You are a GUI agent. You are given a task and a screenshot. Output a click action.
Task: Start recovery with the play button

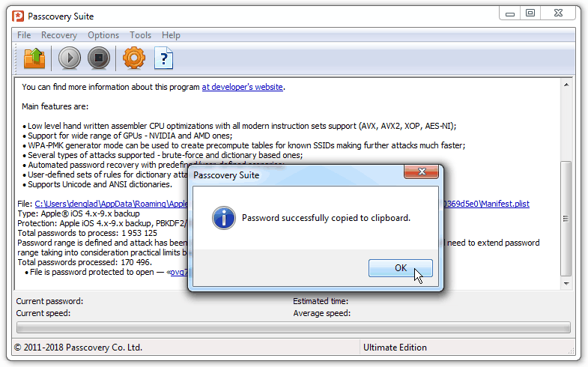coord(70,58)
